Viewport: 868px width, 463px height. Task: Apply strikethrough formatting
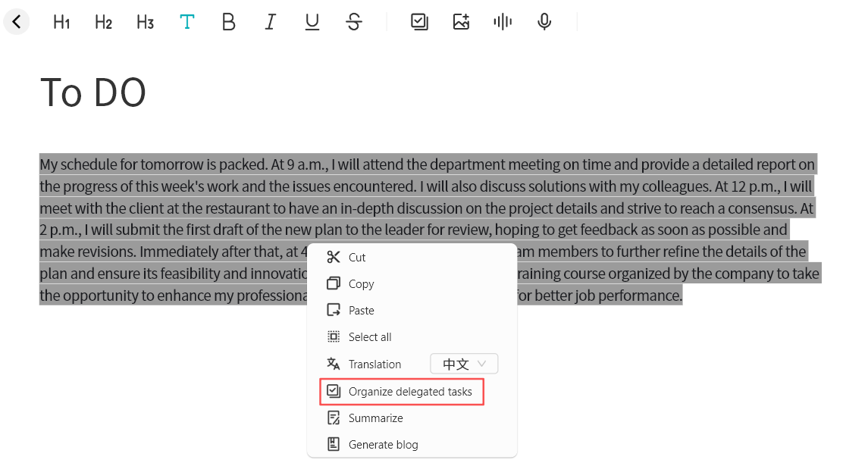tap(353, 22)
